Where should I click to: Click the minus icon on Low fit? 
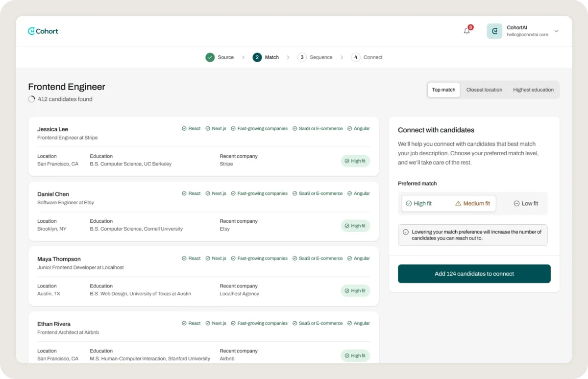(x=516, y=203)
